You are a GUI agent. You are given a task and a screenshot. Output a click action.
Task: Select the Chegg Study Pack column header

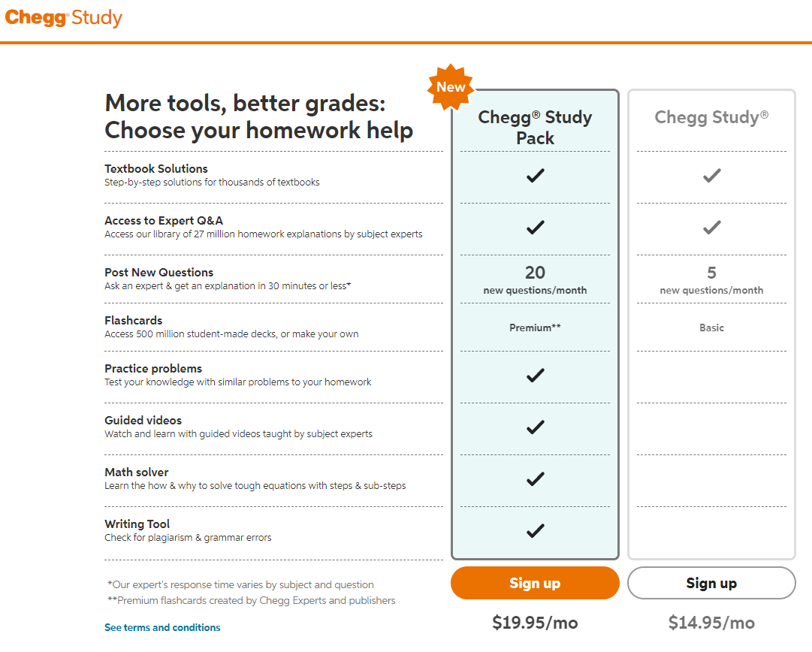[535, 128]
